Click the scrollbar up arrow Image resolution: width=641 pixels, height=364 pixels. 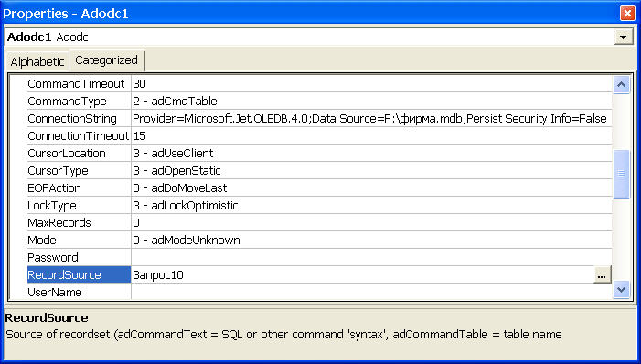(x=621, y=85)
